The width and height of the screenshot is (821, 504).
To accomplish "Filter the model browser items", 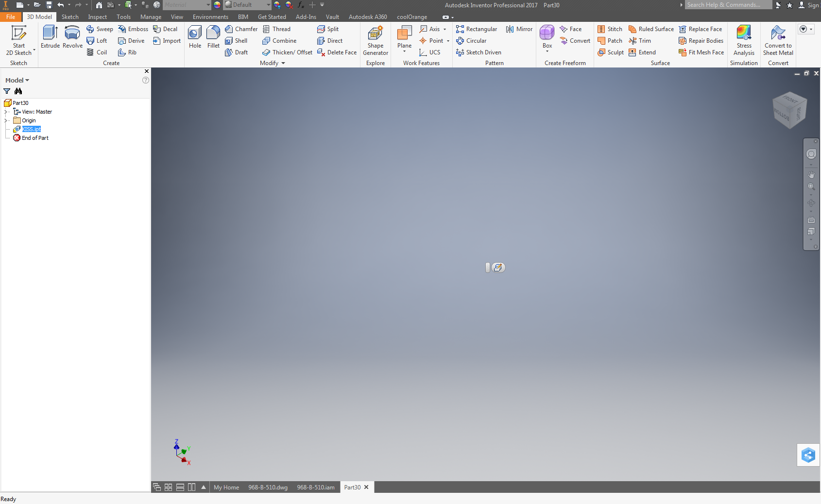I will click(7, 91).
